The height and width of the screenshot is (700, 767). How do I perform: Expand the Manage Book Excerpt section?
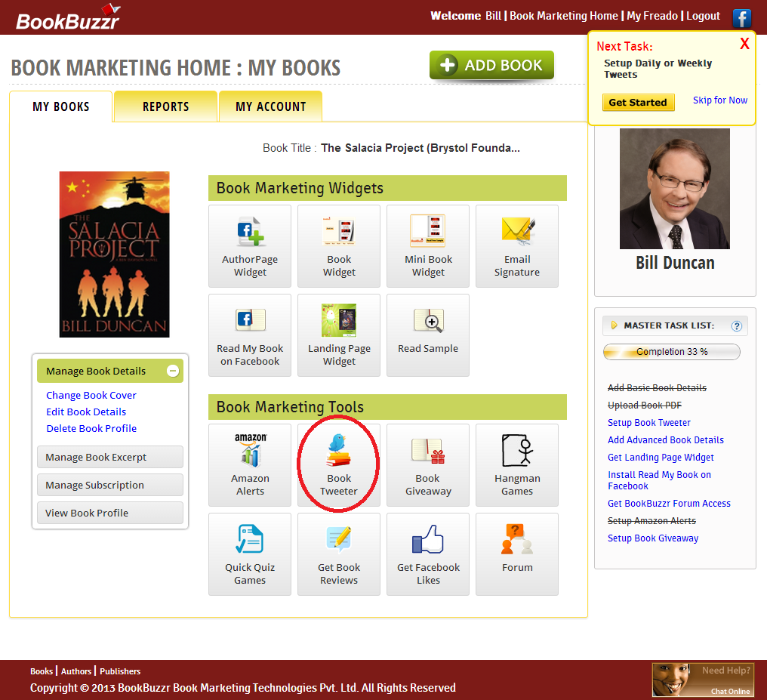110,457
